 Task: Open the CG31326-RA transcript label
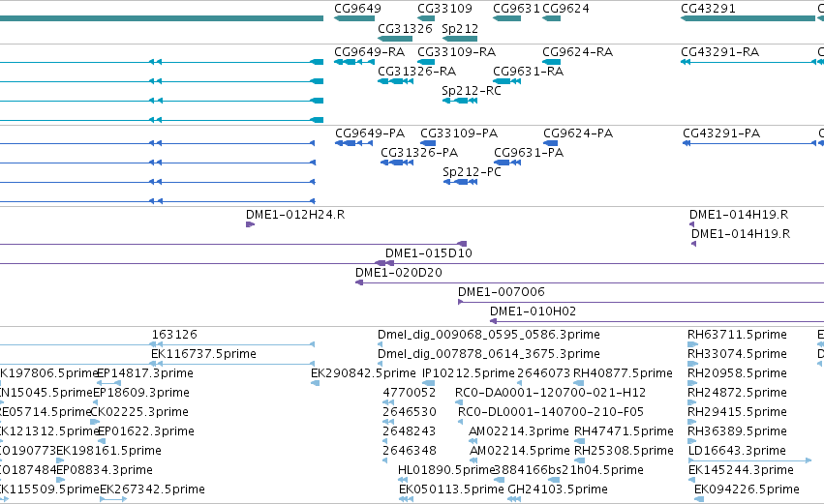(416, 72)
